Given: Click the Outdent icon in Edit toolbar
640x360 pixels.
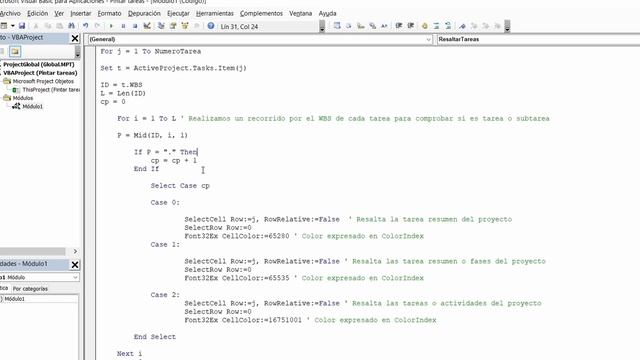Looking at the screenshot, I should tap(411, 26).
